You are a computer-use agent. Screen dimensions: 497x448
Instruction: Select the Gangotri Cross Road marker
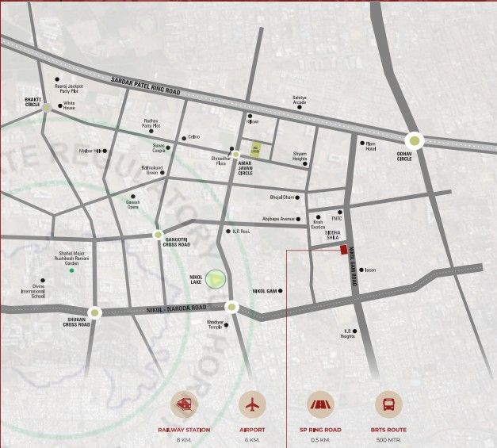tap(158, 234)
